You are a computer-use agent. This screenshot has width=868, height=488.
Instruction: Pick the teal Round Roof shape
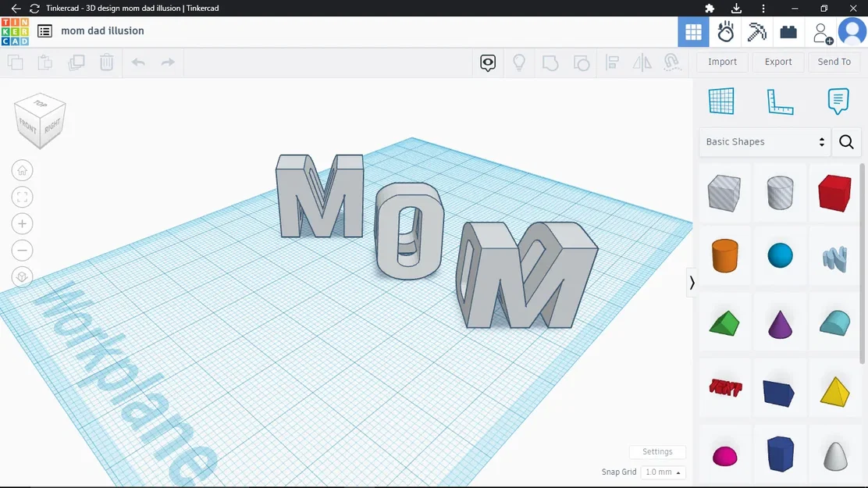pyautogui.click(x=834, y=322)
